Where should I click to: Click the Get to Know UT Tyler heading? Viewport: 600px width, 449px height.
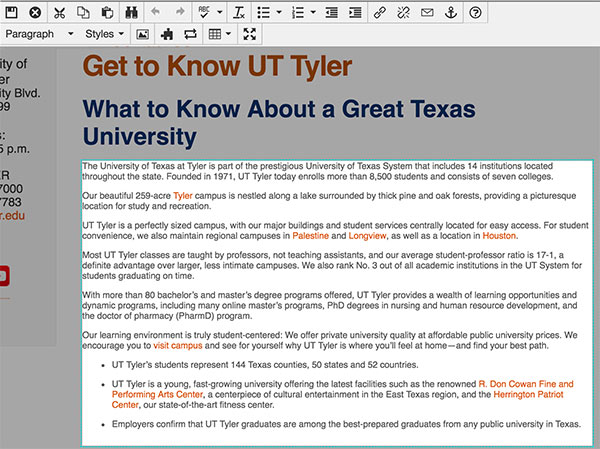[217, 66]
